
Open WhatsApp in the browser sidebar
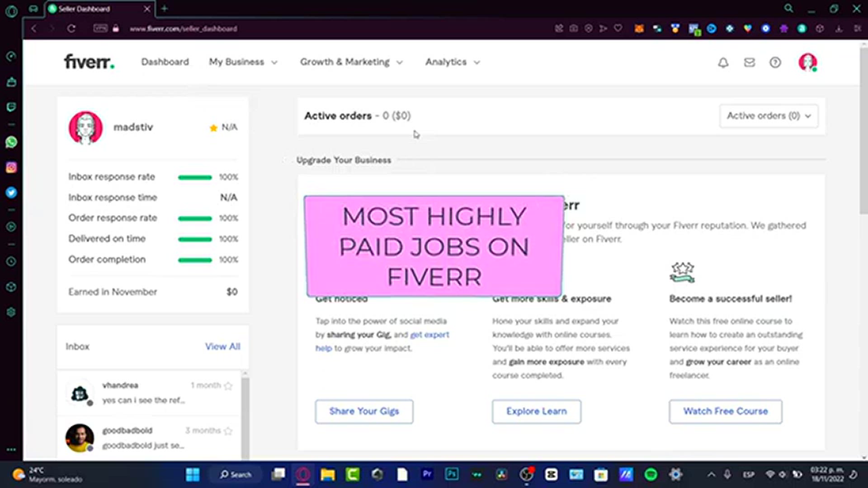click(11, 142)
